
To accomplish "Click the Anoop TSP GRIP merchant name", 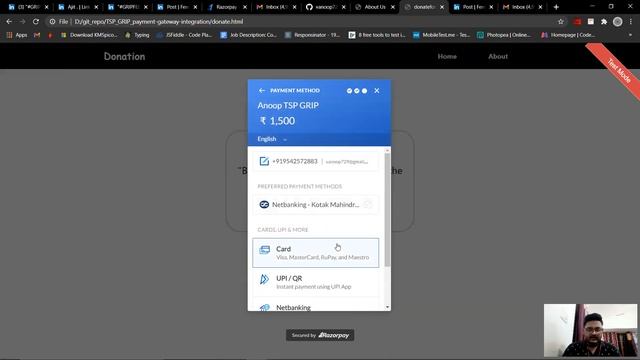I will tap(288, 105).
